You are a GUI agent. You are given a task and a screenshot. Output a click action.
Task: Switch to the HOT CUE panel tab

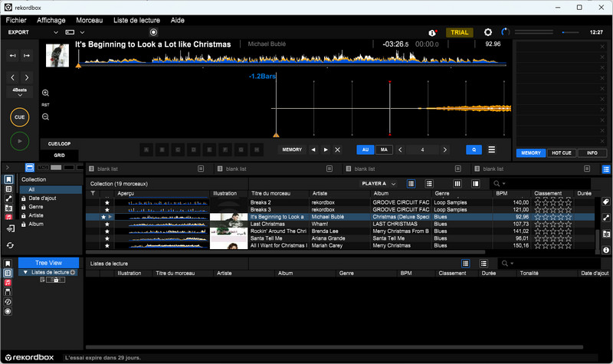pos(562,152)
